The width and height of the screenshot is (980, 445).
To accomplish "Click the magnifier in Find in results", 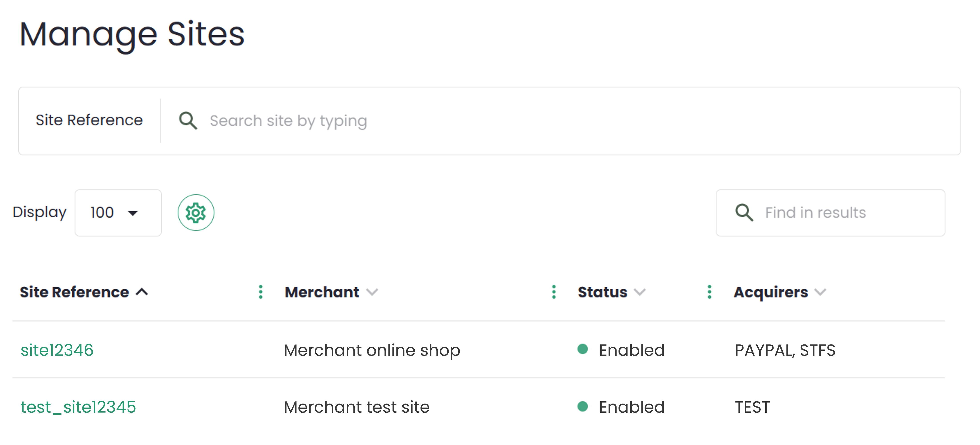I will [744, 212].
